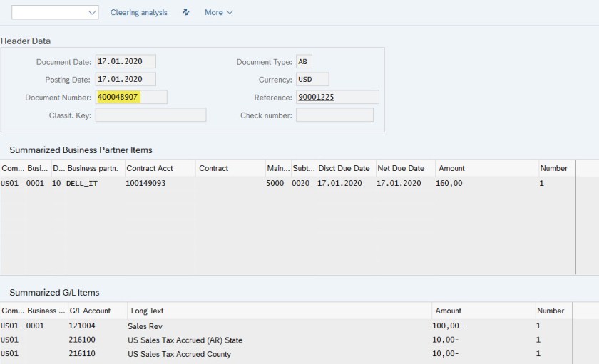Click the Clearing analysis button
The width and height of the screenshot is (599, 364).
pos(138,12)
